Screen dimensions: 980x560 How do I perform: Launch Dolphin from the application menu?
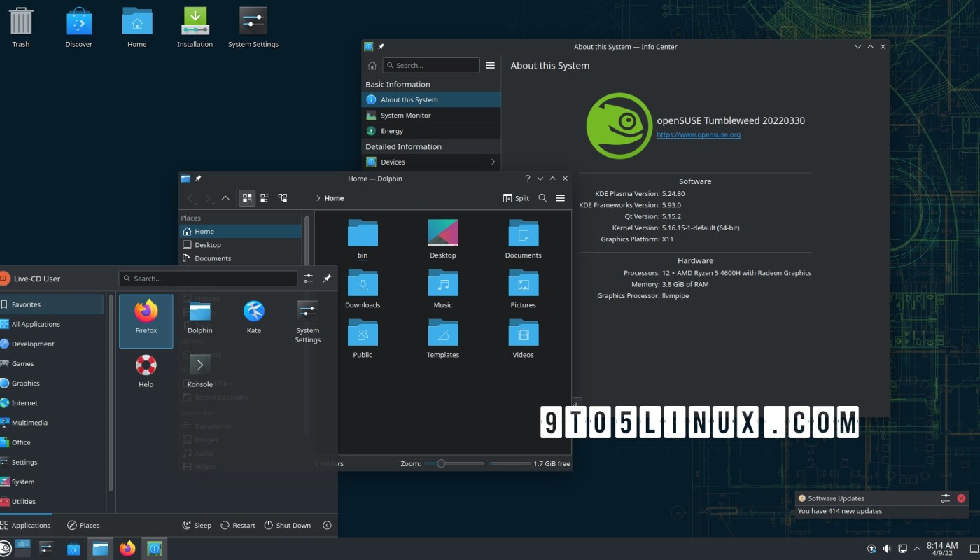click(200, 317)
